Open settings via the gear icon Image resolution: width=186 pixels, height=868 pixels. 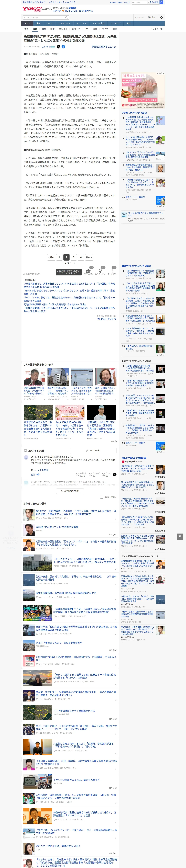(x=161, y=17)
